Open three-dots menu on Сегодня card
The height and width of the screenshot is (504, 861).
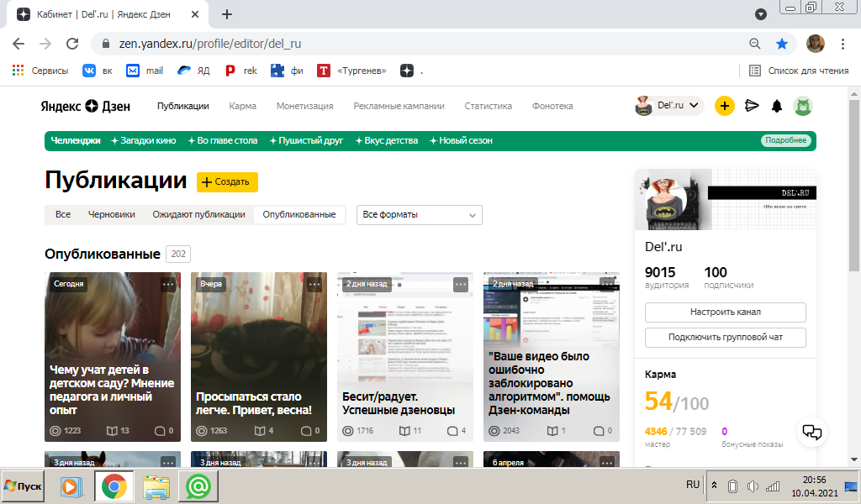[x=168, y=284]
